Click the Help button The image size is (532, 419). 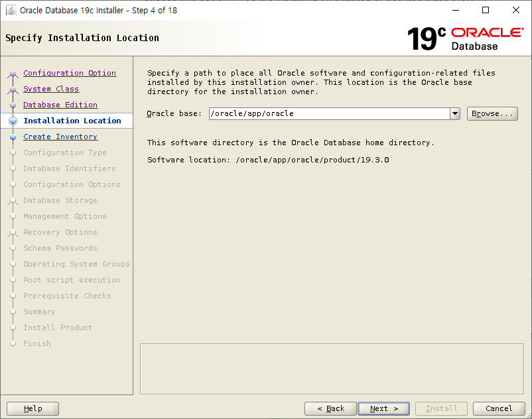click(x=33, y=408)
